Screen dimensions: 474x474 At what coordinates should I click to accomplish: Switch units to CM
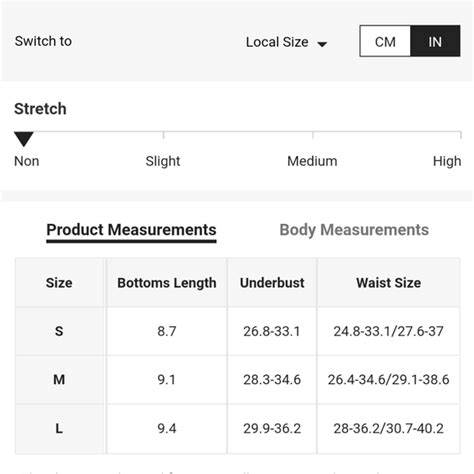point(385,41)
